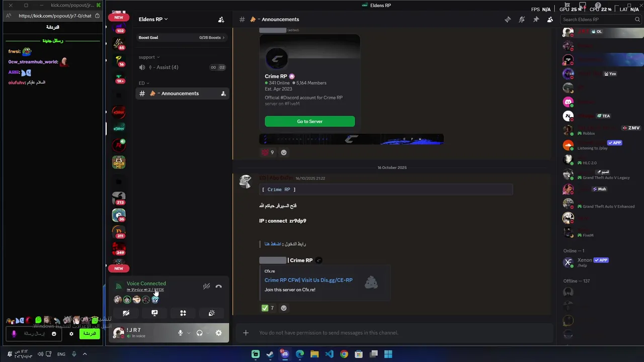Open 0cw_streamhub_world username in Kick chat
The width and height of the screenshot is (644, 362).
33,62
